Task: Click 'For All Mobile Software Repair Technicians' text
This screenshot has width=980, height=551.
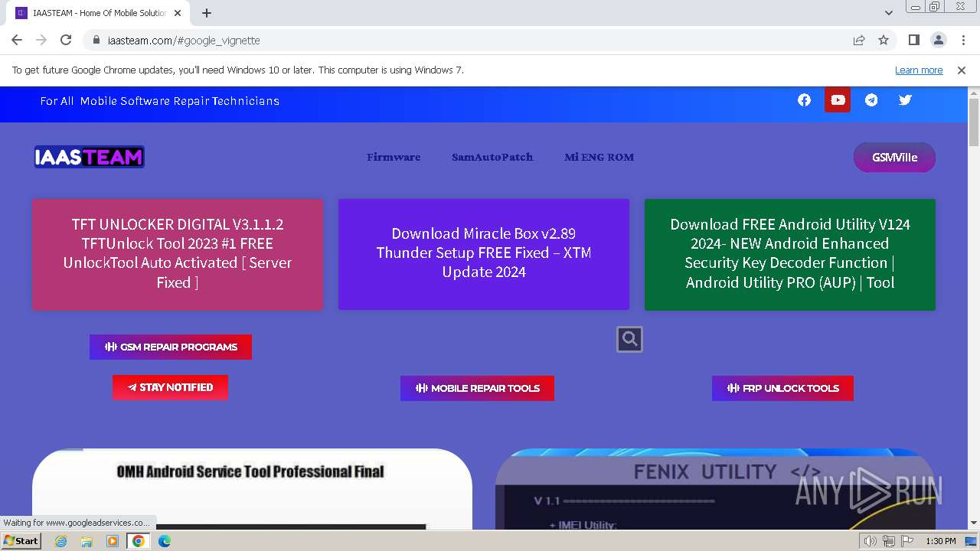Action: click(x=160, y=101)
